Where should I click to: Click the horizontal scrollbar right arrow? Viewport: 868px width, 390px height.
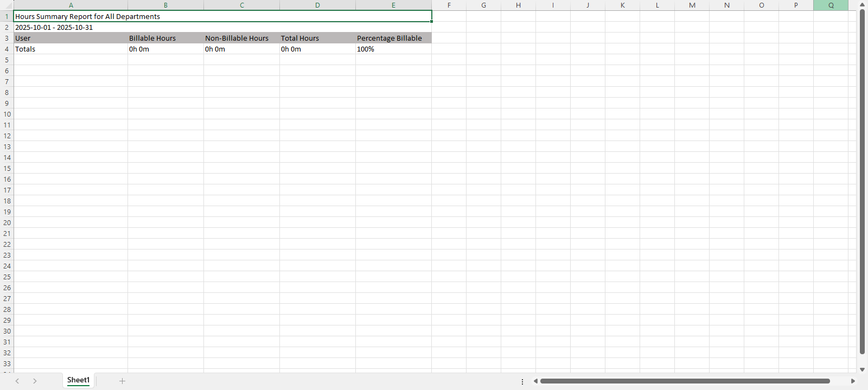(x=853, y=381)
